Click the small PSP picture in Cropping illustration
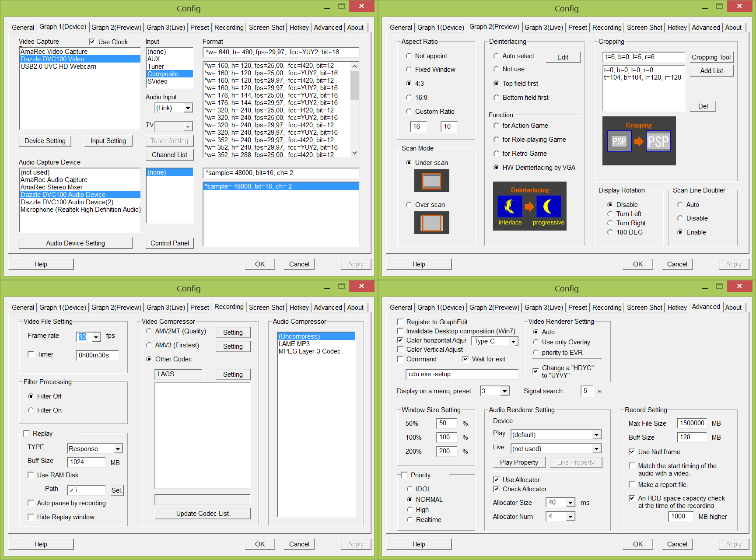Viewport: 756px width, 560px height. (619, 141)
